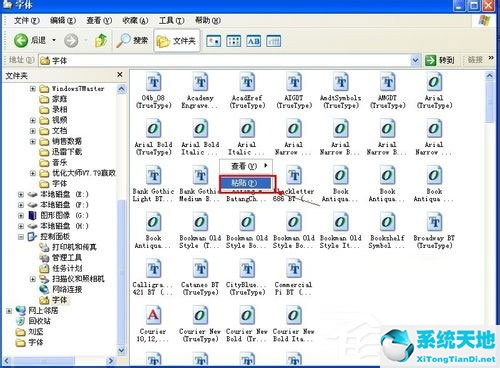Open the 编辑 menu
Image resolution: width=500 pixels, height=368 pixels.
point(63,21)
